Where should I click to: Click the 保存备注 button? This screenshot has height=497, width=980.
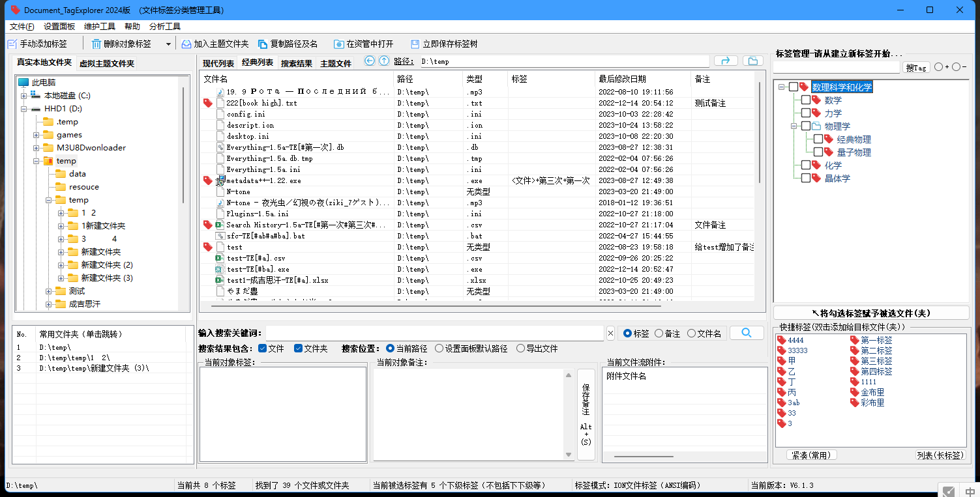pyautogui.click(x=586, y=414)
